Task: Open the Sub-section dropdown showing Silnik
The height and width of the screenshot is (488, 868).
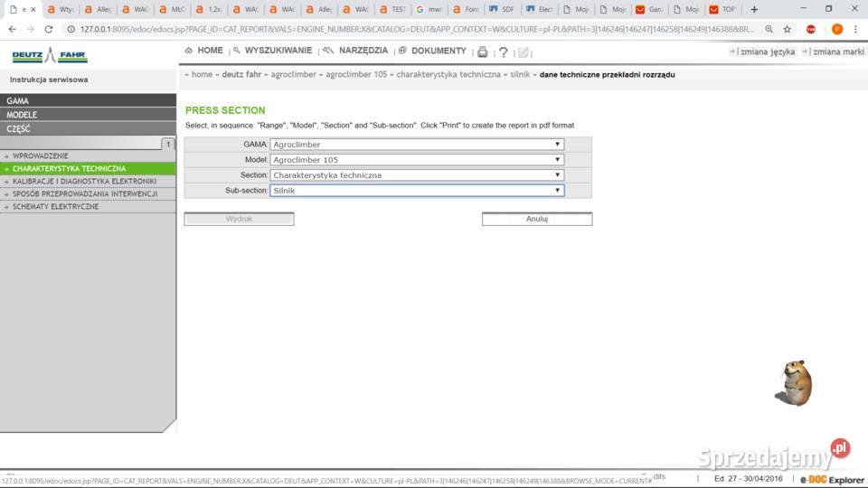Action: pos(417,191)
